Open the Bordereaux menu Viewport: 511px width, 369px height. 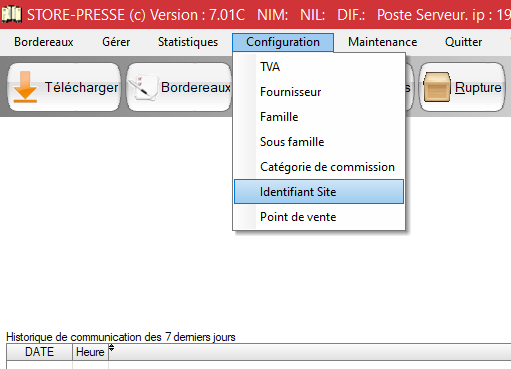tap(44, 42)
